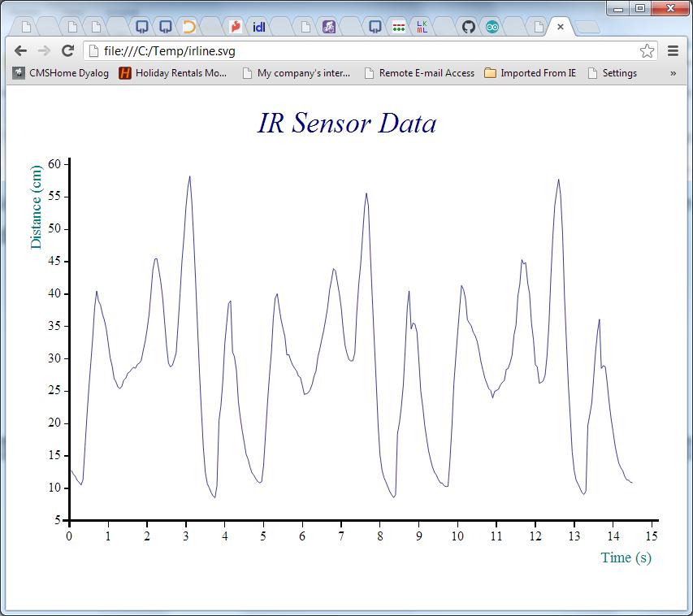Image resolution: width=693 pixels, height=616 pixels.
Task: Switch to the purple cyclist icon tab
Action: click(x=328, y=27)
